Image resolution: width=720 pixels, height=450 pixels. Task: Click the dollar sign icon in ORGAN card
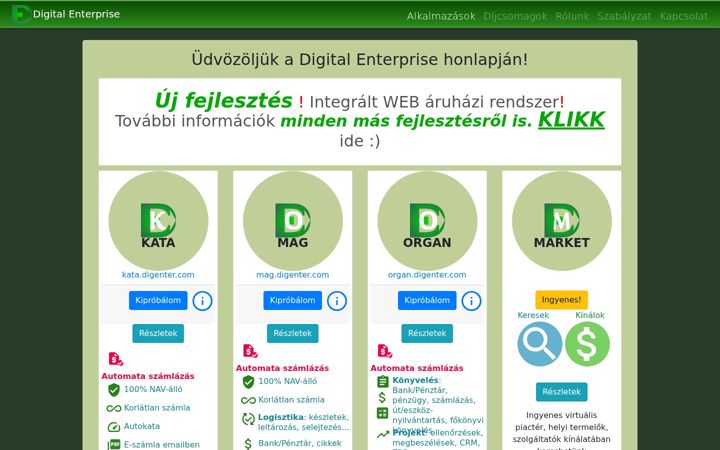pos(382,397)
